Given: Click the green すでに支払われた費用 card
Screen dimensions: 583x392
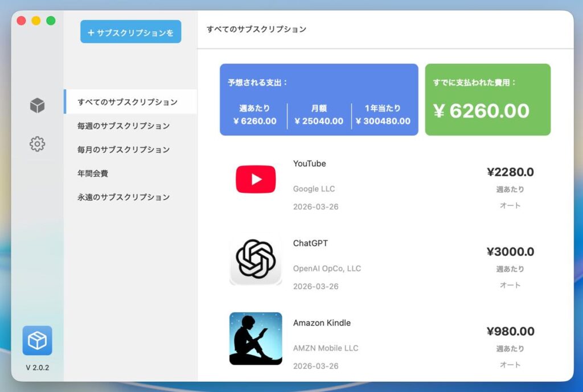Looking at the screenshot, I should [487, 100].
